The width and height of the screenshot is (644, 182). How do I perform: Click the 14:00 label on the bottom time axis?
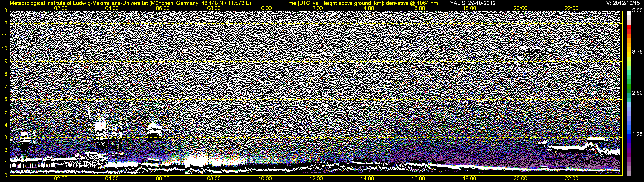pos(367,179)
